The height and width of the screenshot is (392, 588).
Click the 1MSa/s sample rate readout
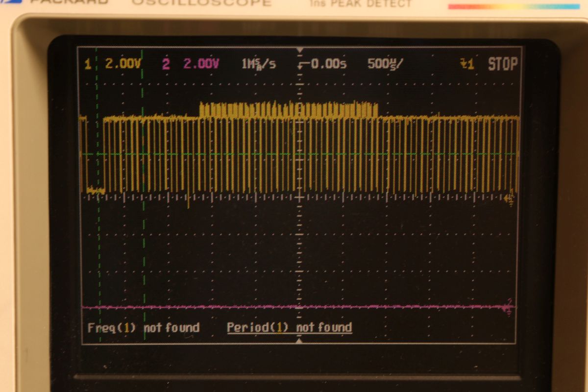[258, 64]
